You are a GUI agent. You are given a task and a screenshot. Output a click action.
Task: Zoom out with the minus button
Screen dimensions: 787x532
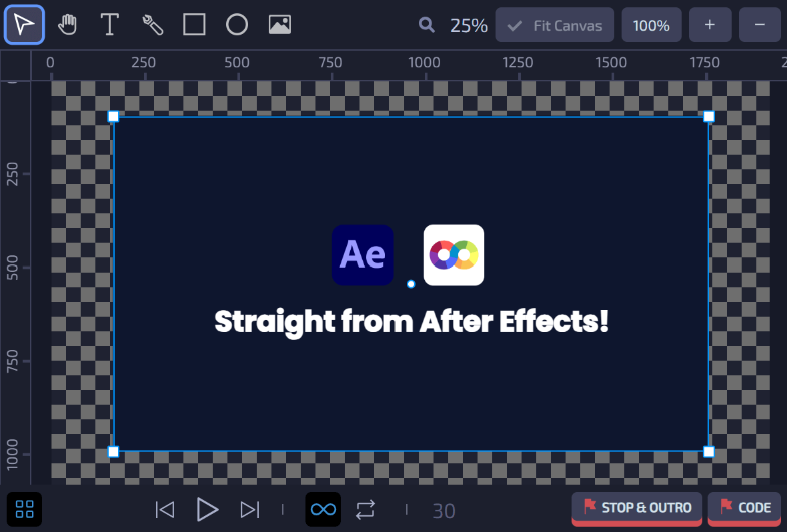[x=760, y=25]
